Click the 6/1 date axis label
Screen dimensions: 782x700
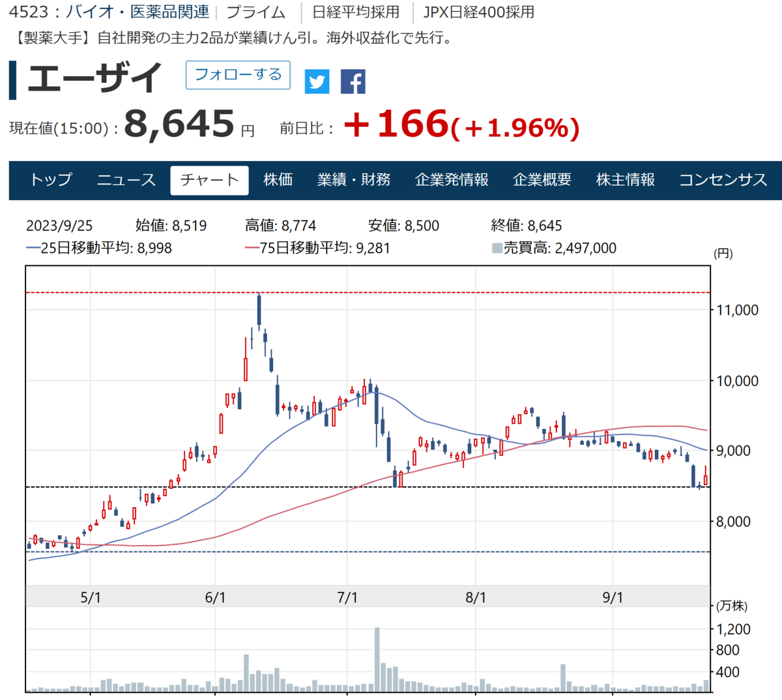215,598
